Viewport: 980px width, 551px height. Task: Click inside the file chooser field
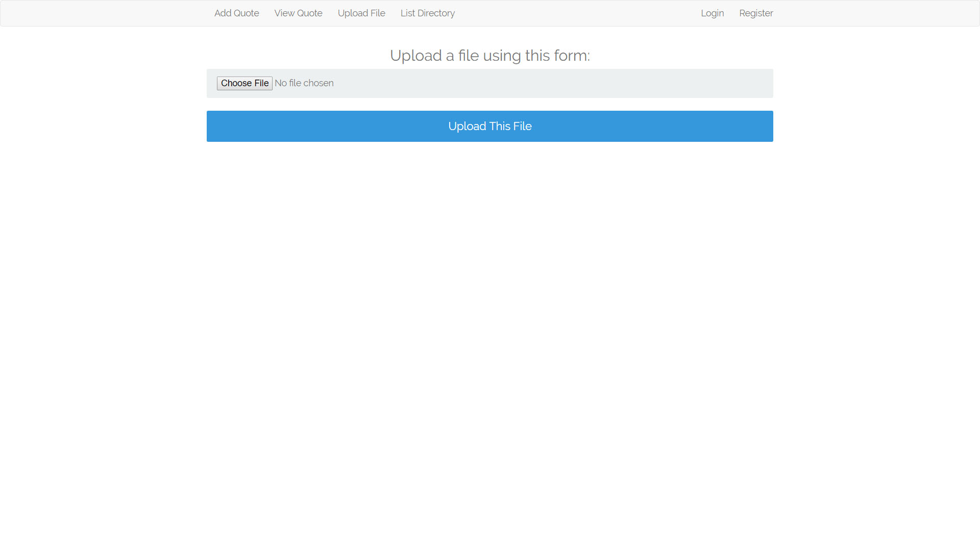304,83
